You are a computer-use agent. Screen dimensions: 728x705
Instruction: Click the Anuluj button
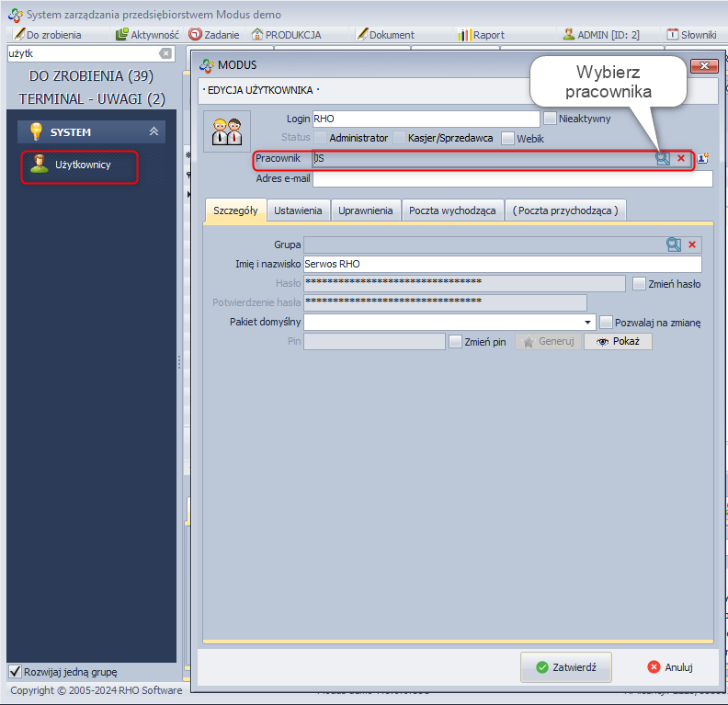[669, 667]
